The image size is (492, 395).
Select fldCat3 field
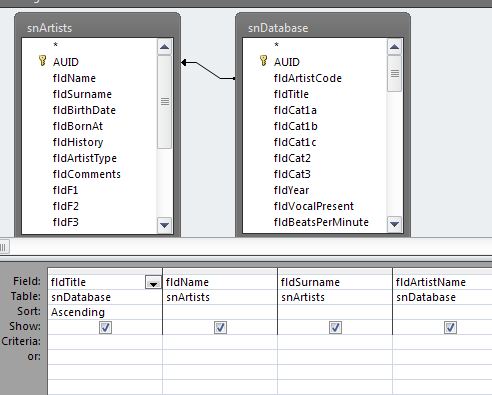coord(292,174)
